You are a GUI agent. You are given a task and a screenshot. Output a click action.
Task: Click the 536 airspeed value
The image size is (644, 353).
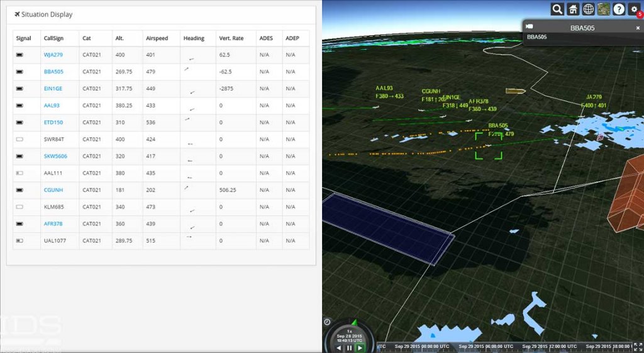coord(150,122)
